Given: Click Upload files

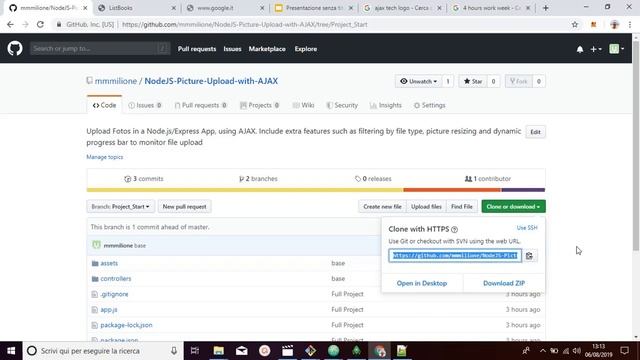Looking at the screenshot, I should (x=426, y=207).
